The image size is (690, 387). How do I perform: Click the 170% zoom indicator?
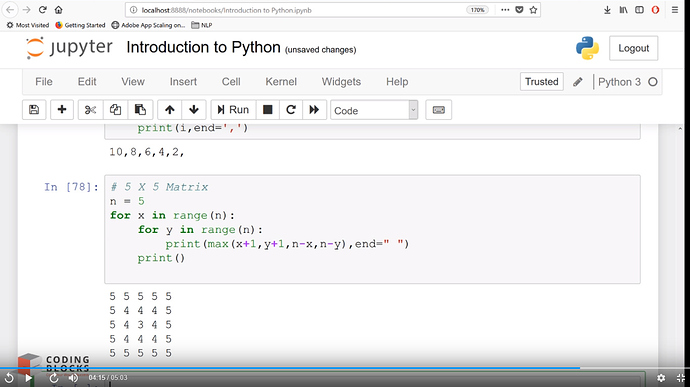point(477,10)
